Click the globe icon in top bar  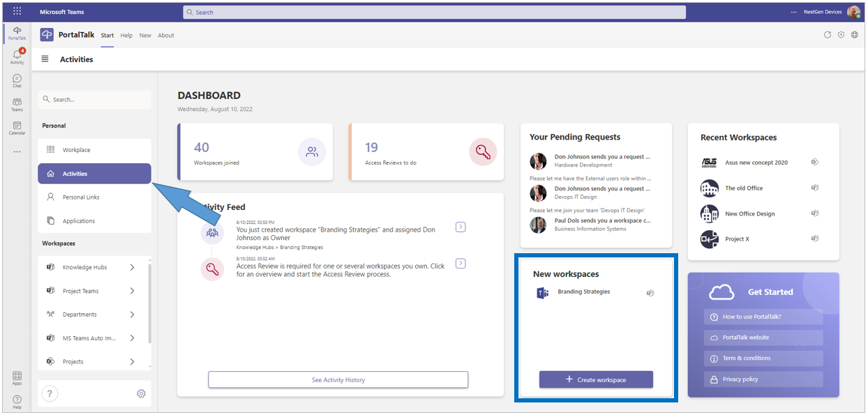(x=855, y=35)
